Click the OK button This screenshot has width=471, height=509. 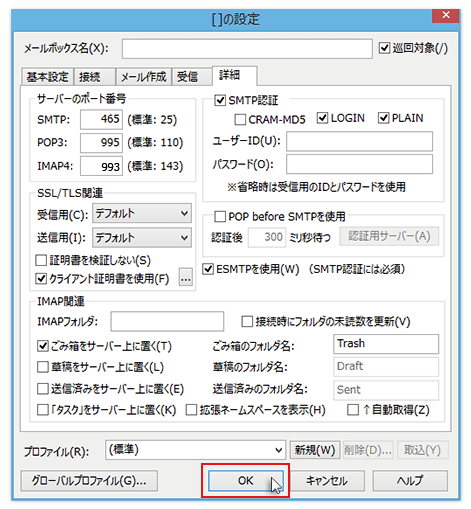(x=246, y=481)
